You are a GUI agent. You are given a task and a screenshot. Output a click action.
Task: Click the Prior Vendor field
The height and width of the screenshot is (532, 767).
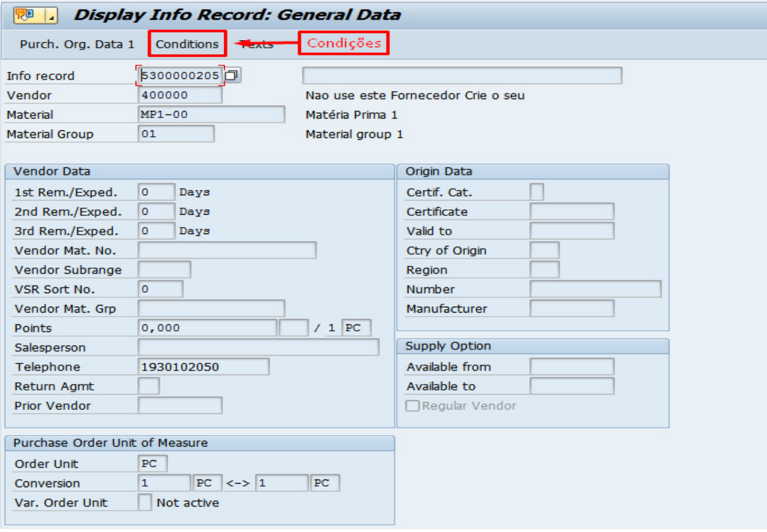[180, 406]
